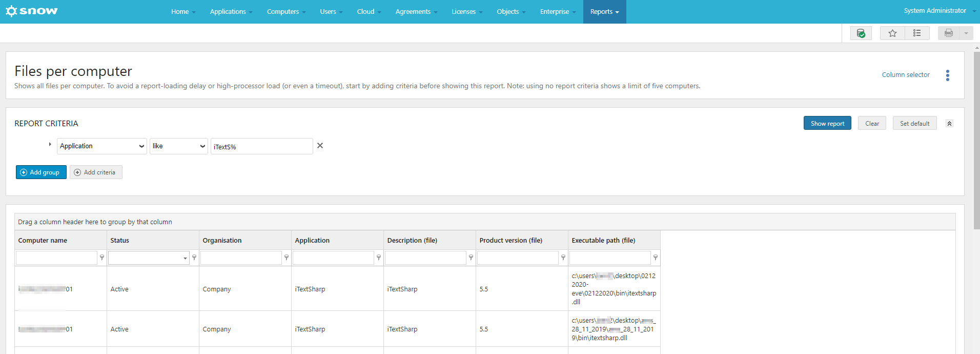Image resolution: width=980 pixels, height=354 pixels.
Task: Open the 'like' operator dropdown
Action: [179, 146]
